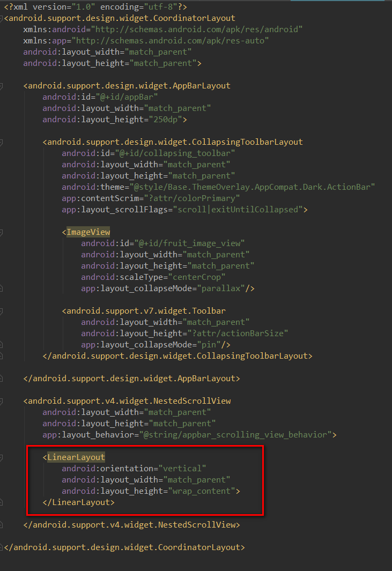This screenshot has height=571, width=392.
Task: Click the CollapsingToolbarLayout opening tag name
Action: coord(175,143)
